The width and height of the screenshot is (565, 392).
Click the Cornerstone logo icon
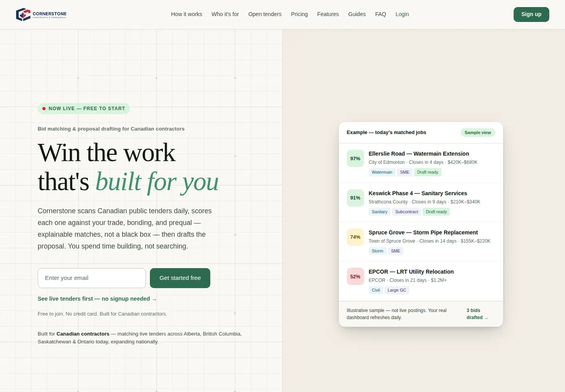point(23,14)
